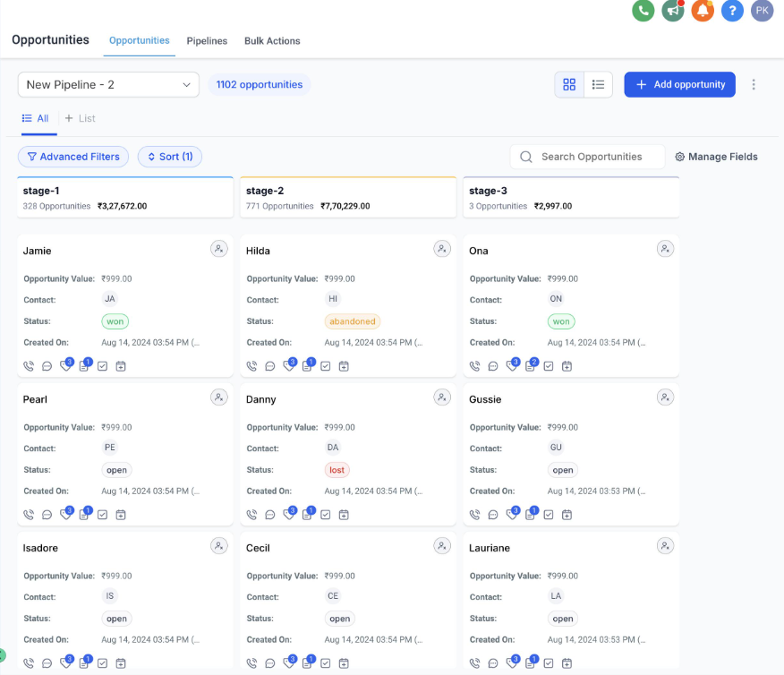The image size is (784, 675).
Task: Open the Pearl opportunity card title
Action: pos(35,399)
